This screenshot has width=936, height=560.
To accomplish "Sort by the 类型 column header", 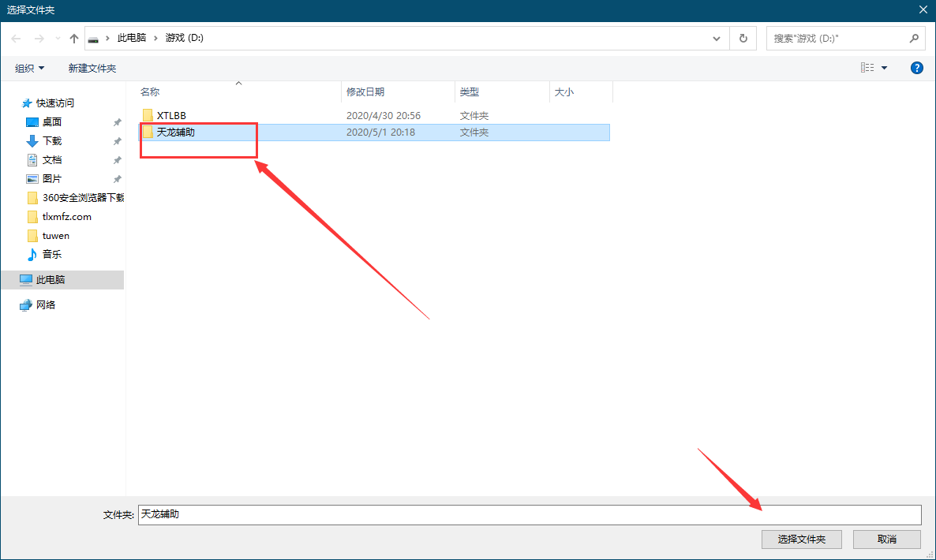I will [470, 91].
